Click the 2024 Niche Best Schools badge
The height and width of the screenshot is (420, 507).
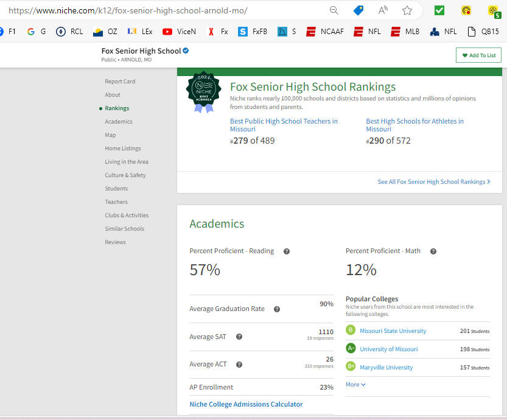[x=204, y=92]
